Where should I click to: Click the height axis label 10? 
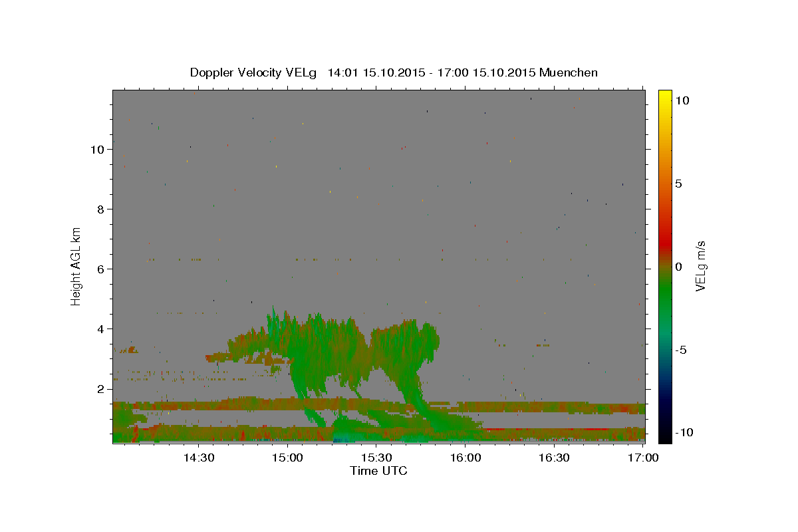point(97,150)
